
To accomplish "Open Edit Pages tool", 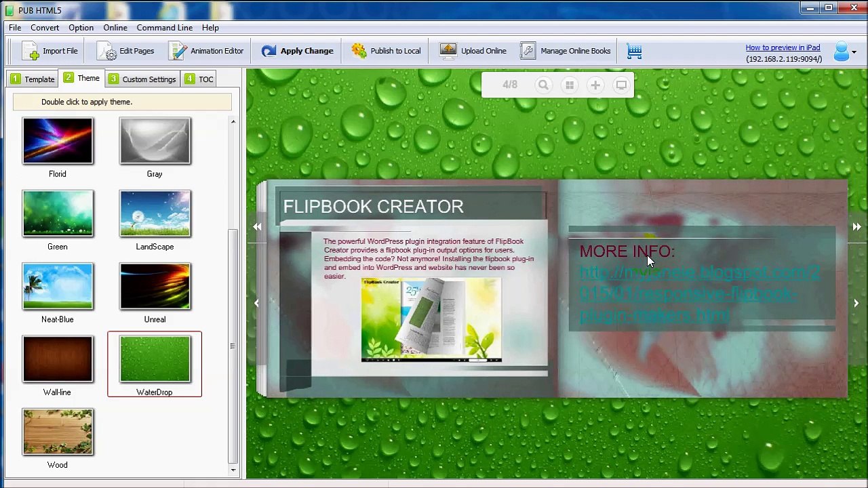I will 125,51.
